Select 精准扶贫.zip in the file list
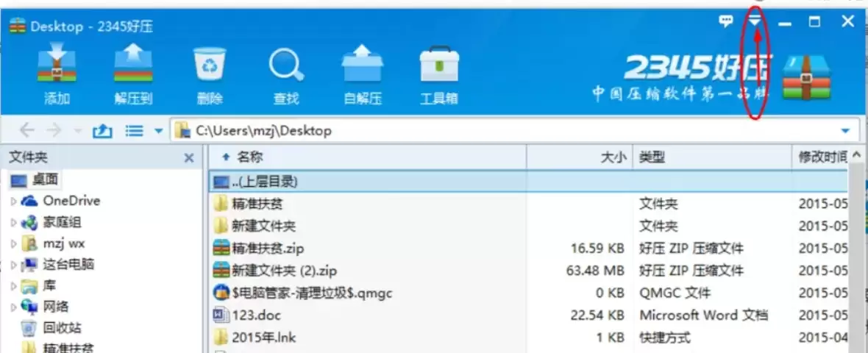 530,249
